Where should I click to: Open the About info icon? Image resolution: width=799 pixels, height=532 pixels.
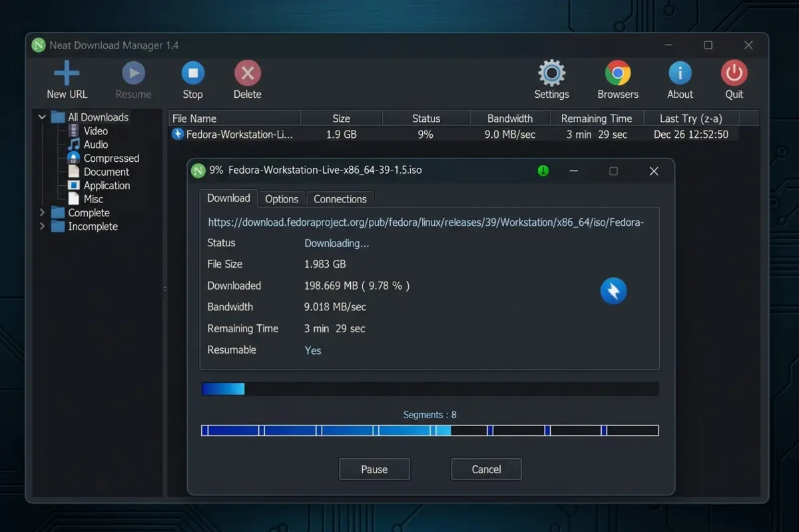coord(680,73)
